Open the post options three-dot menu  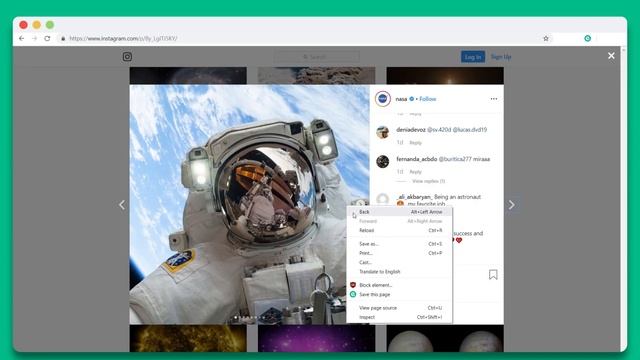click(x=494, y=99)
